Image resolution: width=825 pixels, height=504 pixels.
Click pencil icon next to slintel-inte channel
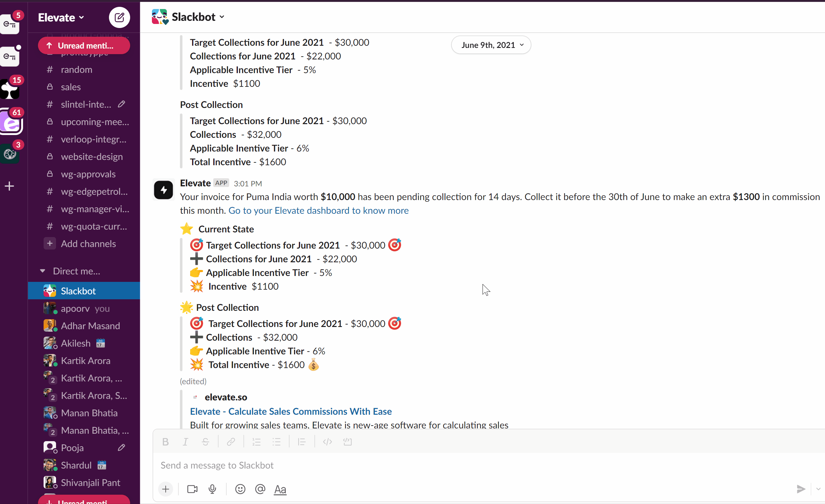pyautogui.click(x=121, y=104)
